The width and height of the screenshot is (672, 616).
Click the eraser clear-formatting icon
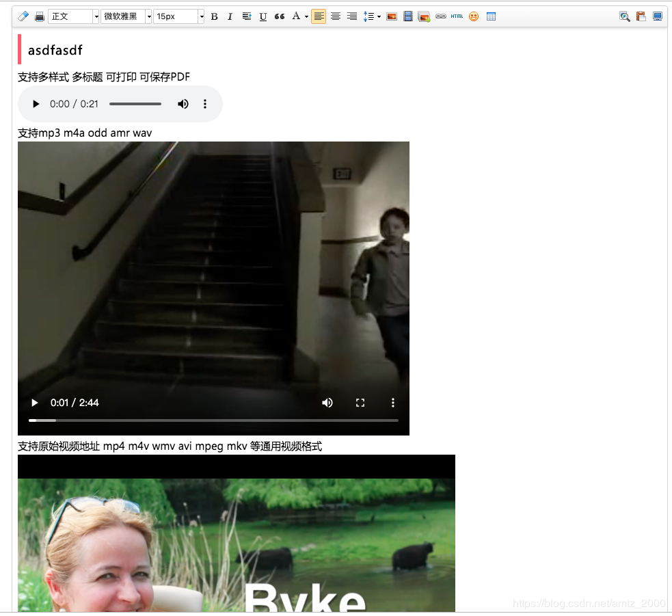point(23,16)
